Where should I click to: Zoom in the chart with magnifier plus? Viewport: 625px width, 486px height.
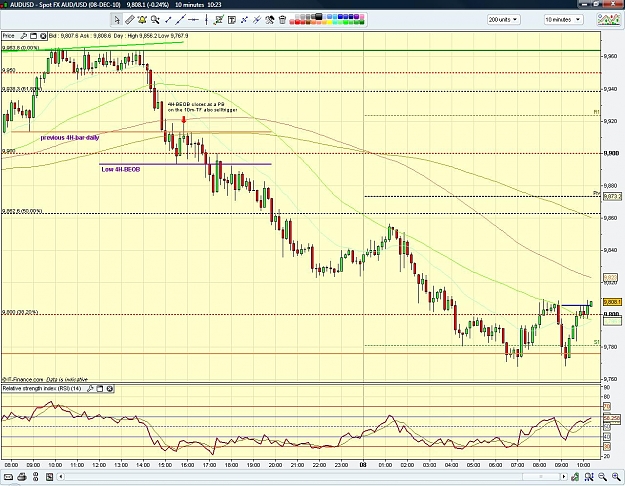616,476
